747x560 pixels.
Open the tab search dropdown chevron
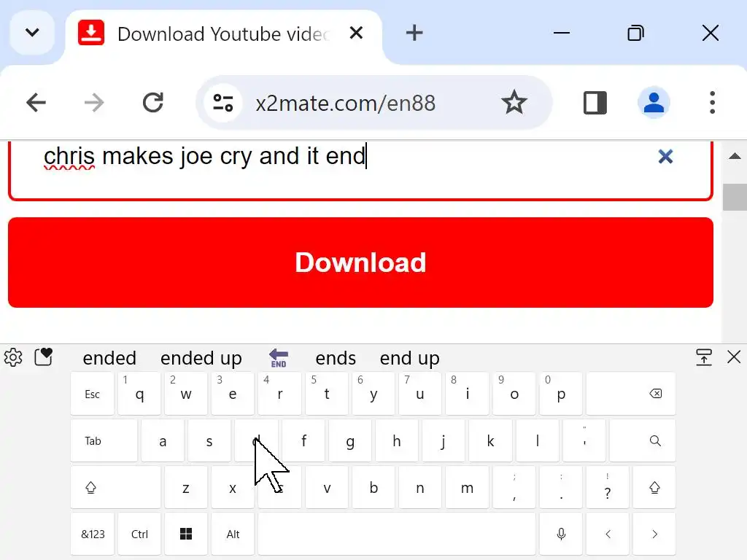[32, 33]
